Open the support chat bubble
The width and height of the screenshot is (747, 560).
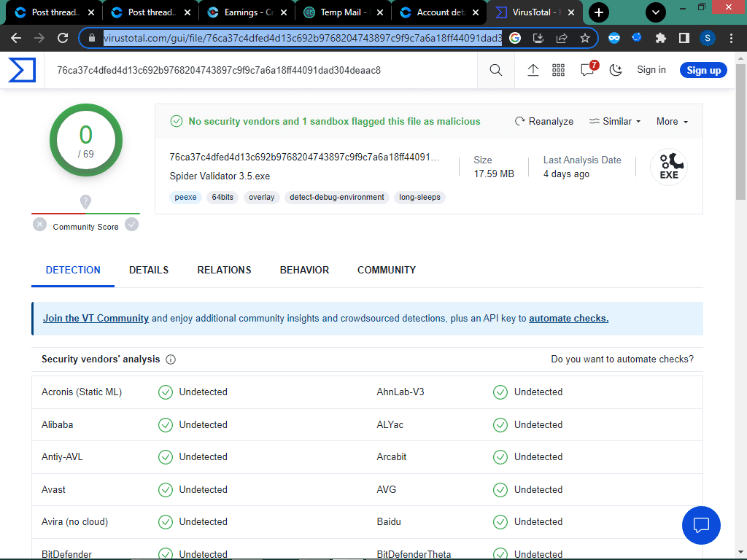click(x=701, y=525)
